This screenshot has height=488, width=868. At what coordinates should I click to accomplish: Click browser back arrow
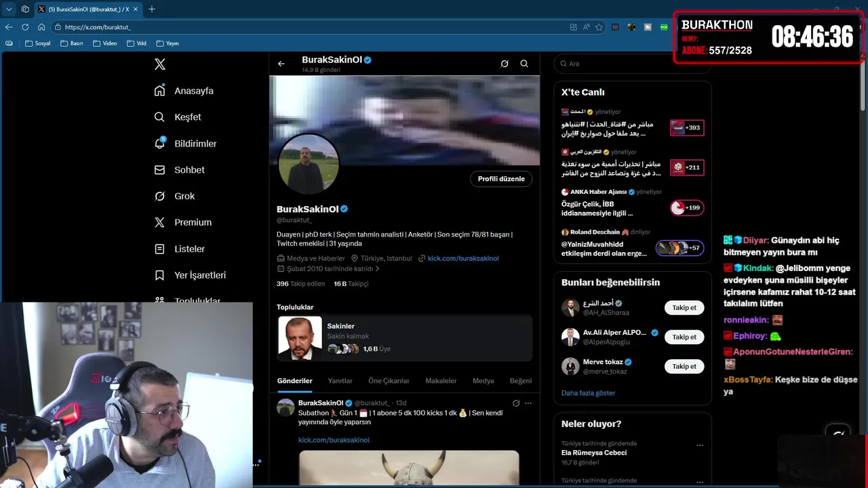(9, 27)
